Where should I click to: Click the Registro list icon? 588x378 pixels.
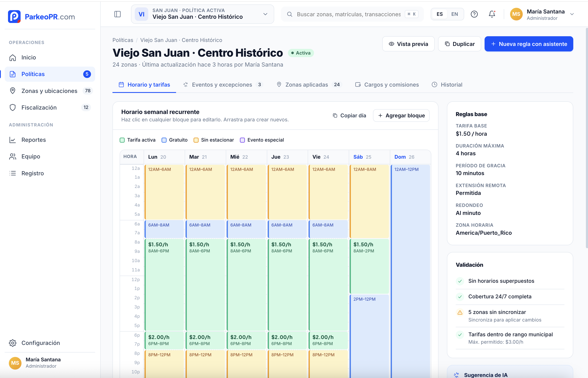click(13, 173)
